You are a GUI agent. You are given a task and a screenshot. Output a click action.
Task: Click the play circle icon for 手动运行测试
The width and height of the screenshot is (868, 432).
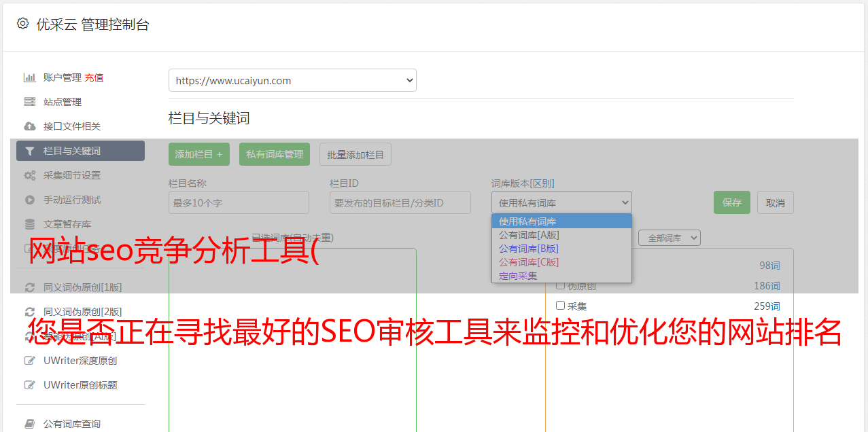coord(30,200)
